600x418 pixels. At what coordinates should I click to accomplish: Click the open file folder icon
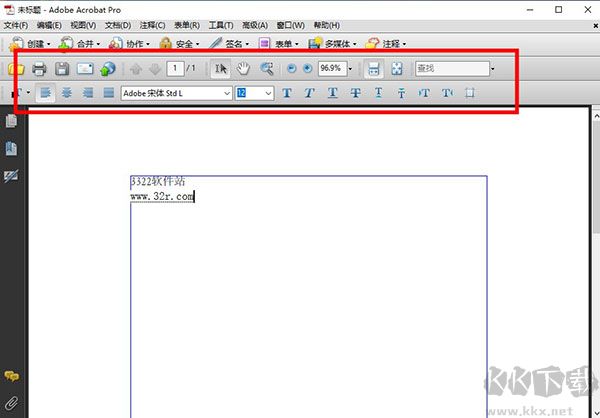click(16, 69)
